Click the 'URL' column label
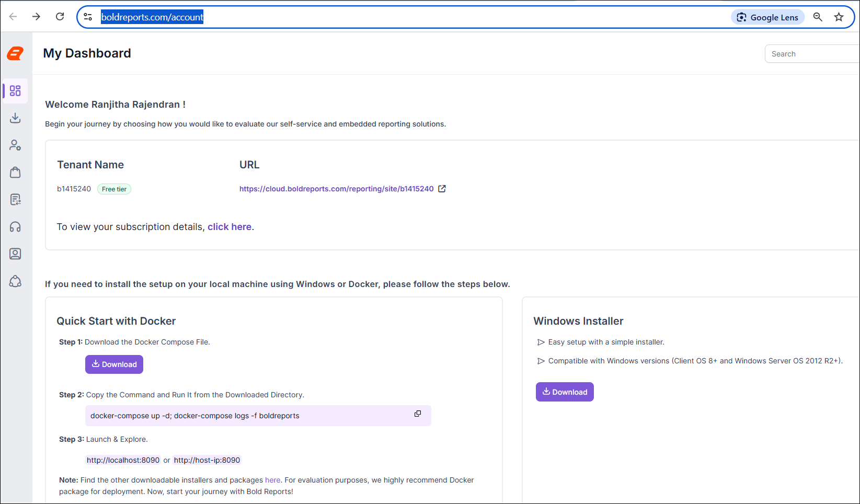860x504 pixels. [x=249, y=165]
